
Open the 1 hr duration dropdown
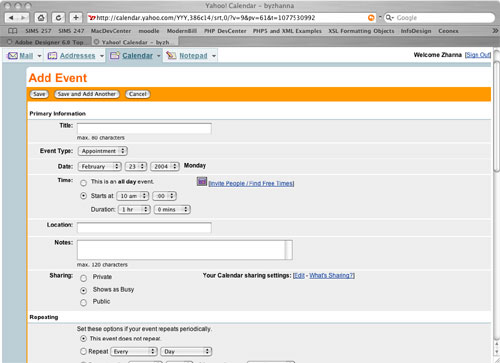[134, 209]
